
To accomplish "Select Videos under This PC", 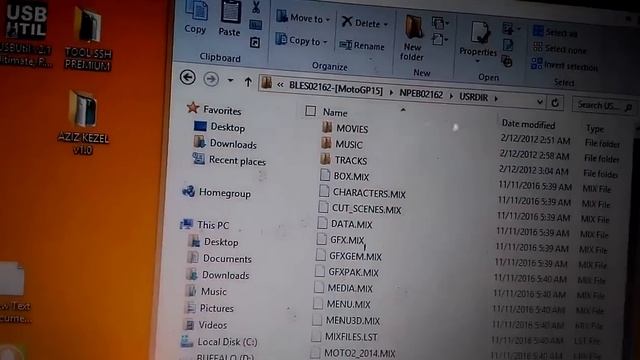I will (x=213, y=325).
